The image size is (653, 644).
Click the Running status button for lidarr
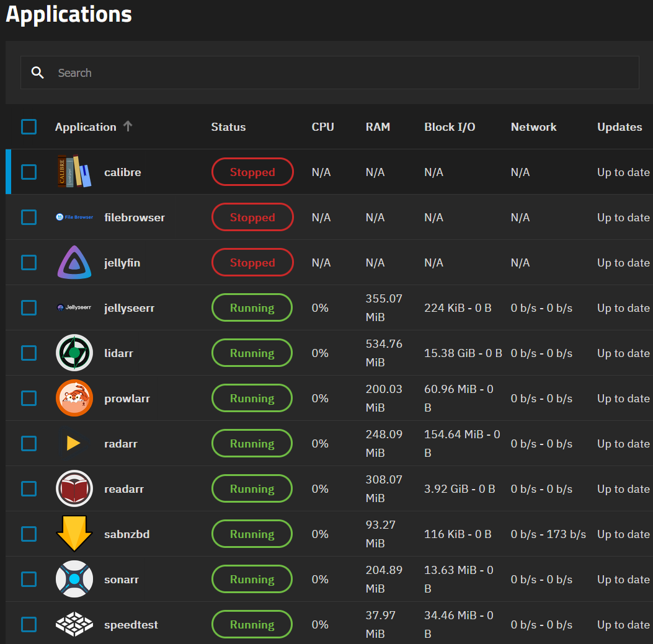coord(252,353)
